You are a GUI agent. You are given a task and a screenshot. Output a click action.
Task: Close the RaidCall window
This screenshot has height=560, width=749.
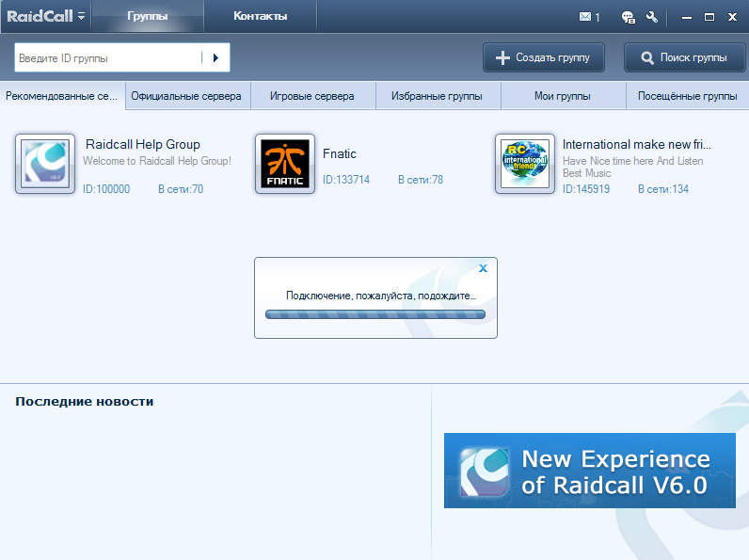[732, 17]
